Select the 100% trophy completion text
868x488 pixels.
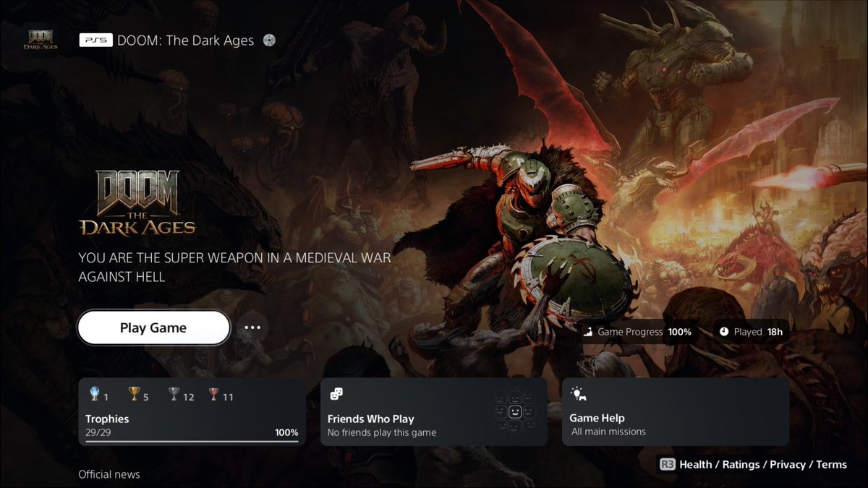pos(286,432)
